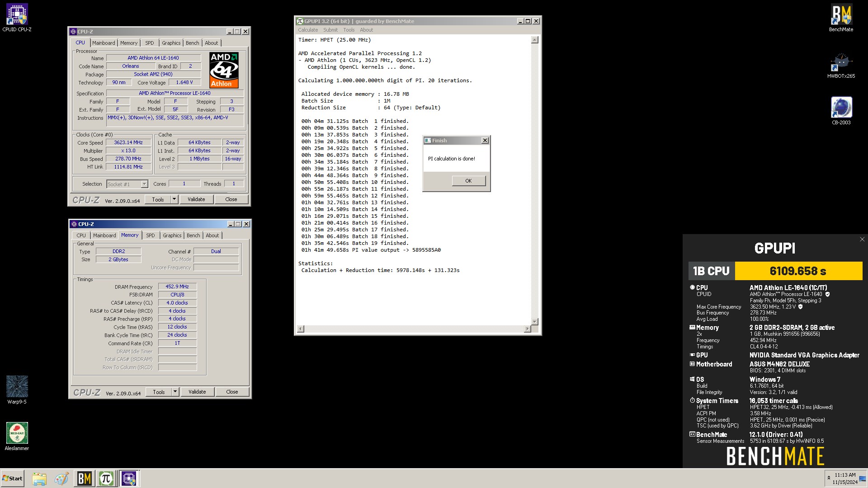The image size is (868, 488).
Task: Click Max Core Frequency verified shield icon
Action: pos(800,307)
